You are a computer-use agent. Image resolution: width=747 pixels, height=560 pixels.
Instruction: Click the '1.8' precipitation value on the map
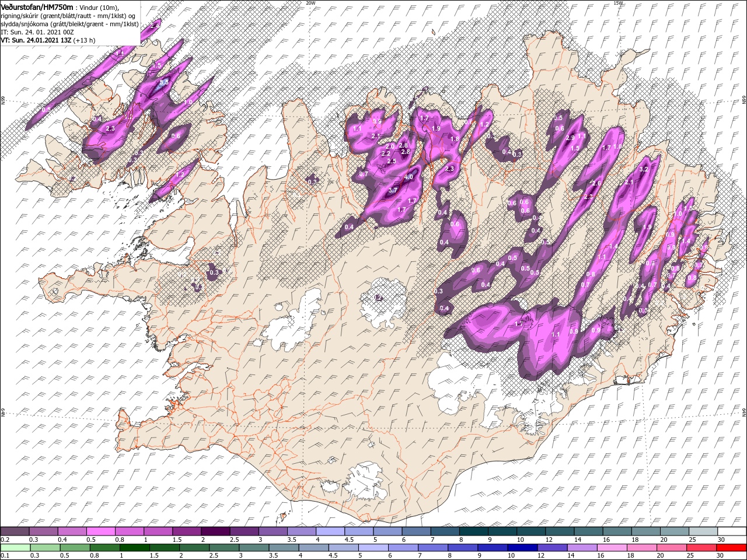455,139
